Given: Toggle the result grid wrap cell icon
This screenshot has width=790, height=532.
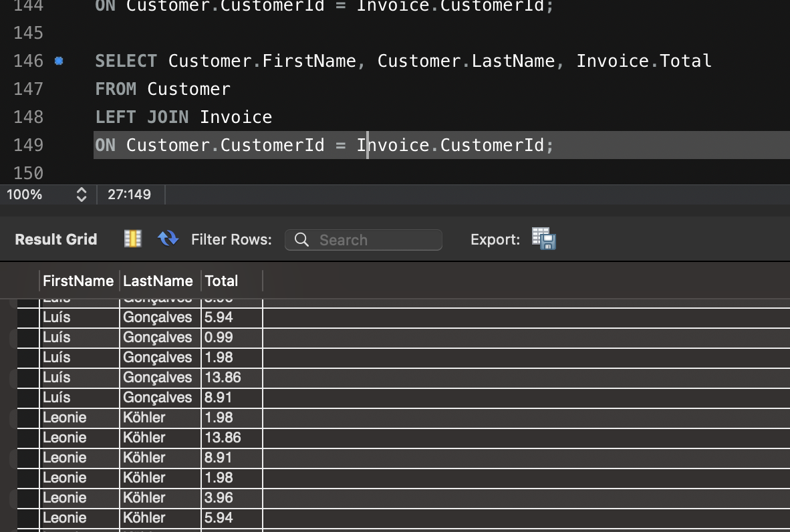Looking at the screenshot, I should pyautogui.click(x=132, y=239).
